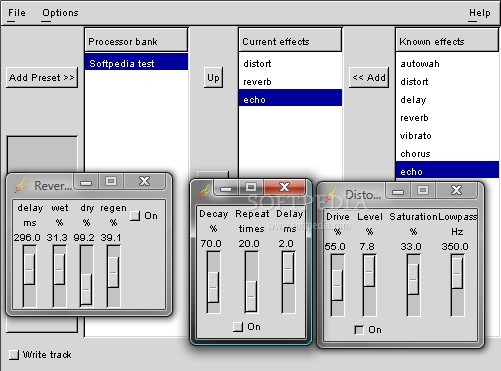Select chorus in Known effects
501x371 pixels.
(447, 154)
